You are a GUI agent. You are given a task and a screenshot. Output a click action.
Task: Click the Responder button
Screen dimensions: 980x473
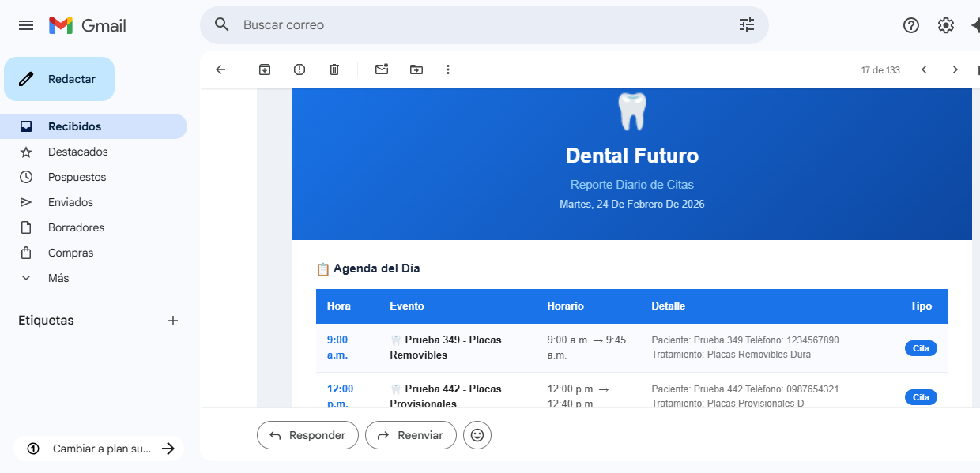(x=307, y=435)
